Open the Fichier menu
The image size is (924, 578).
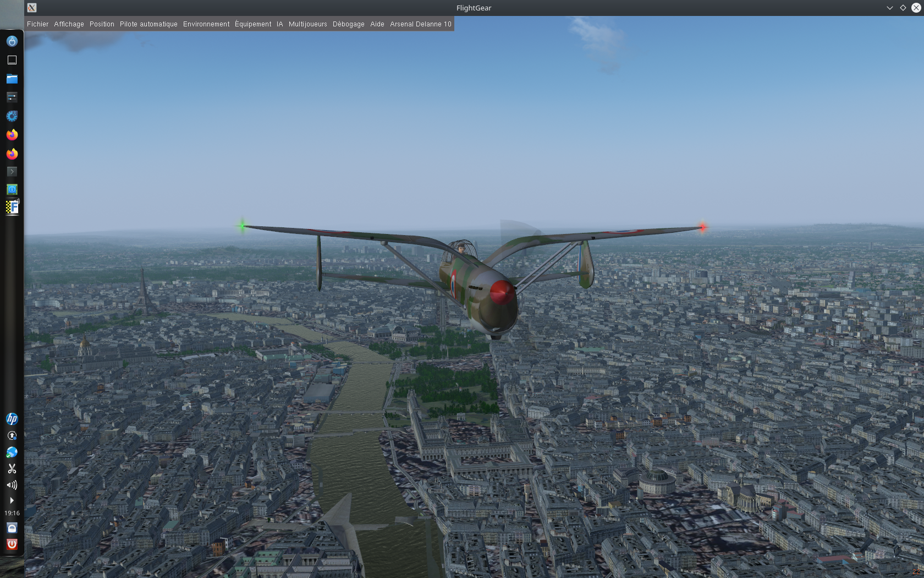[x=38, y=24]
